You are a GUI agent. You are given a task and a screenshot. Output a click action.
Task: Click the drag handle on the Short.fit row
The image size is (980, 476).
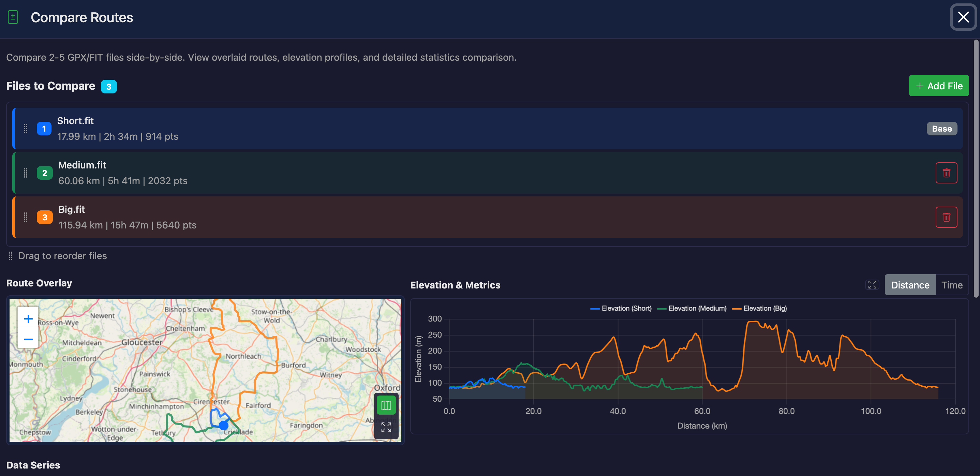tap(26, 129)
